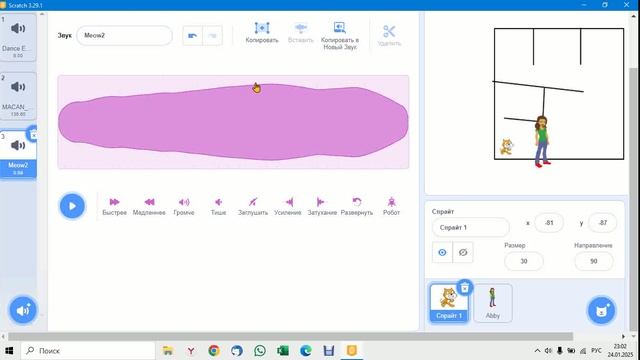
Task: Edit the Направление value 90
Action: tap(593, 261)
